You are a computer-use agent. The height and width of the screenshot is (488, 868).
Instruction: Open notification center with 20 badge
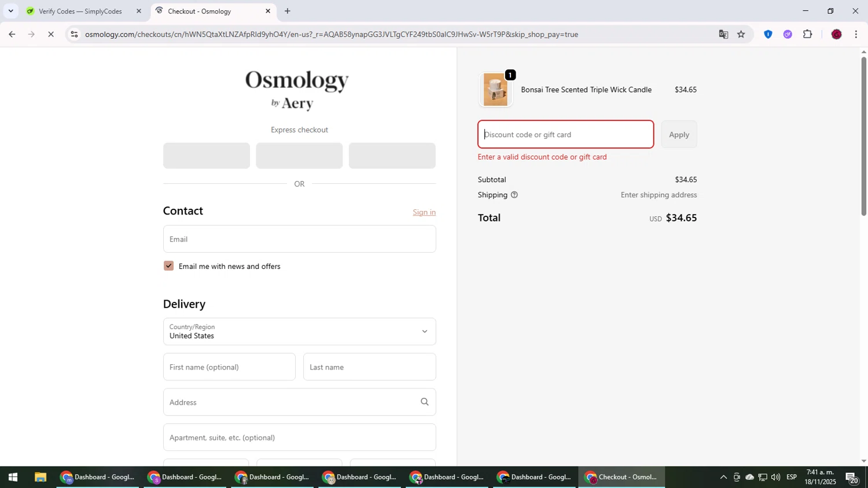(852, 478)
